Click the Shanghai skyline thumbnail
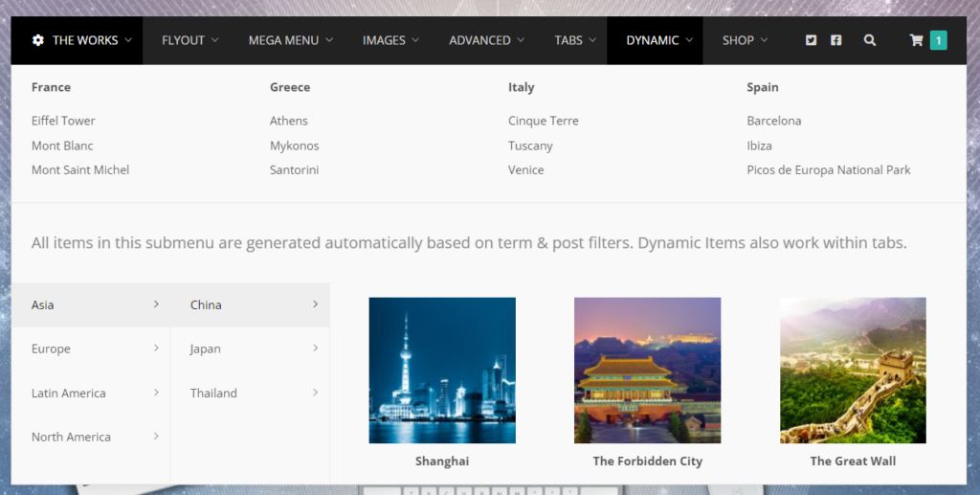The height and width of the screenshot is (495, 980). (x=442, y=370)
